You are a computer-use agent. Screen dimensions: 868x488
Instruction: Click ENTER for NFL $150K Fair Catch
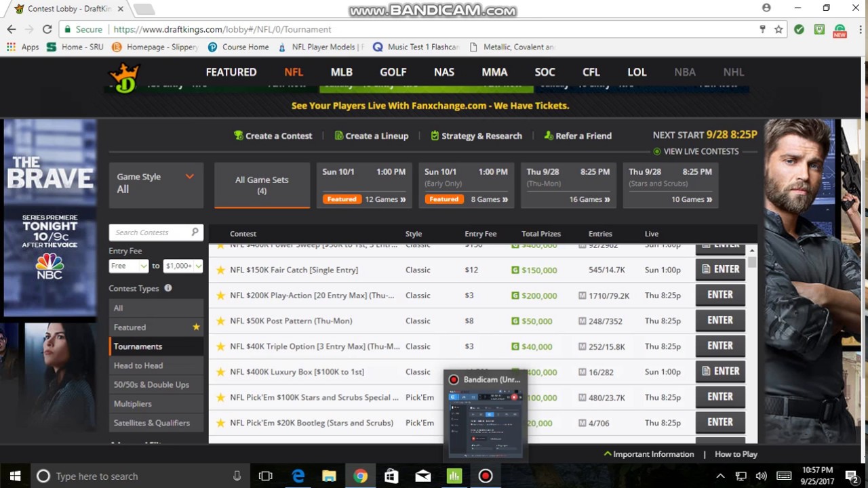[720, 269]
